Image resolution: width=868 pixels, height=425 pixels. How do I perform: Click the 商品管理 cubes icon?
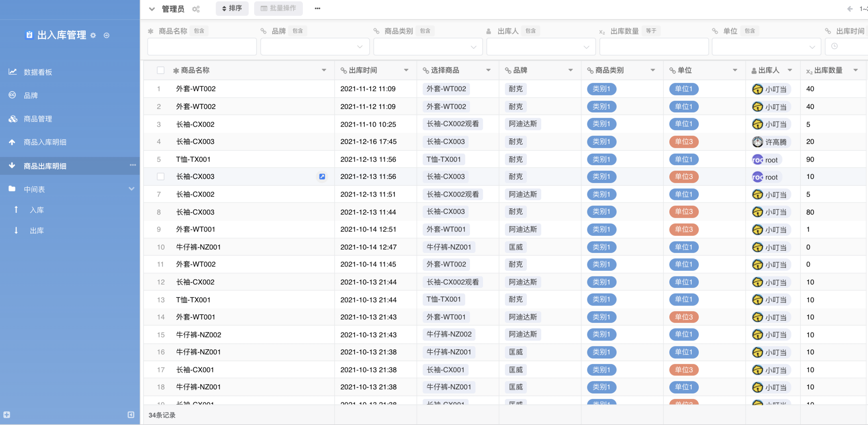pos(13,119)
